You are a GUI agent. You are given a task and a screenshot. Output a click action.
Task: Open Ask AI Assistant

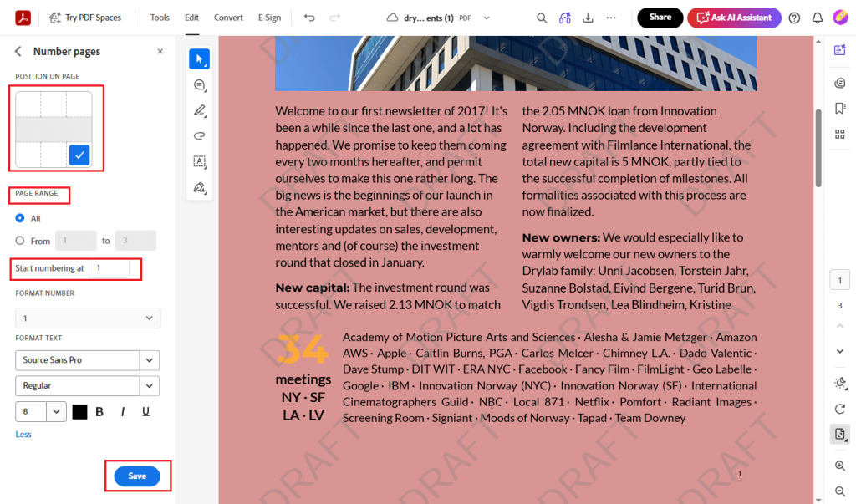point(734,18)
